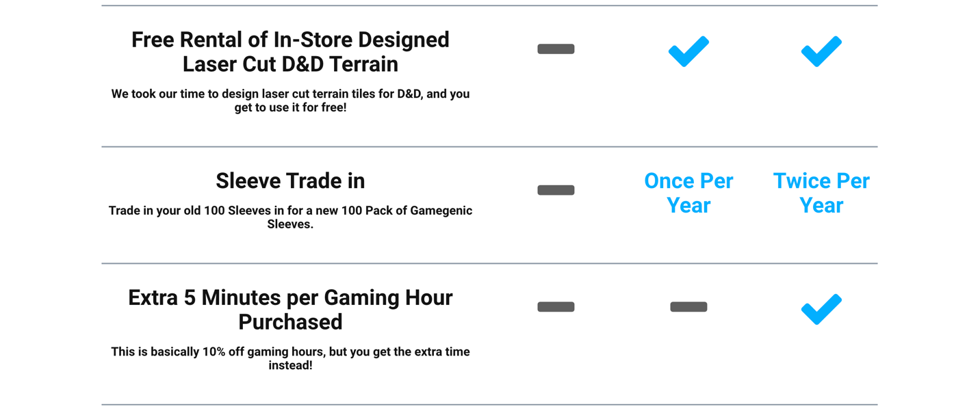Select the 'Once Per Year' sleeve trade text
The width and height of the screenshot is (980, 415).
tap(688, 193)
